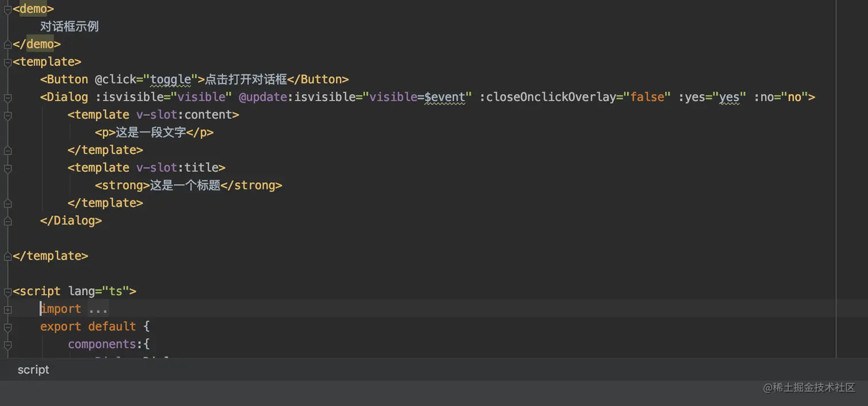
Task: Collapse the opening demo tag fold marker
Action: coord(7,9)
